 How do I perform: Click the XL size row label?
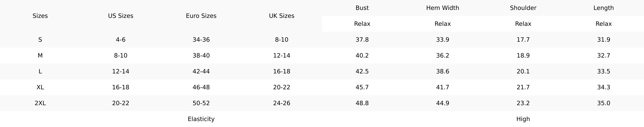click(x=40, y=87)
